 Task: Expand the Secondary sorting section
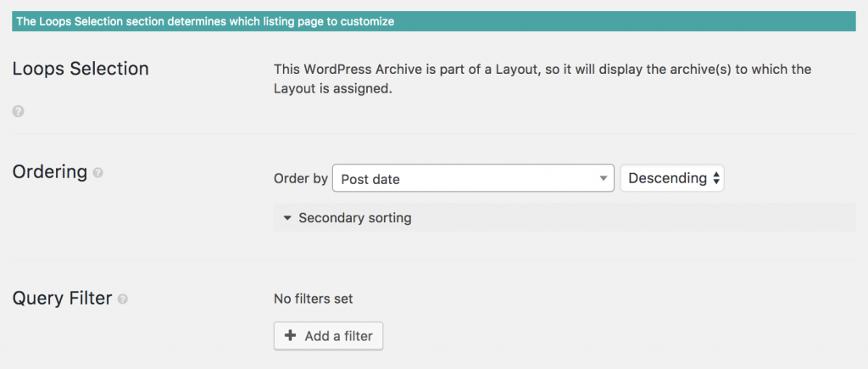coord(565,218)
